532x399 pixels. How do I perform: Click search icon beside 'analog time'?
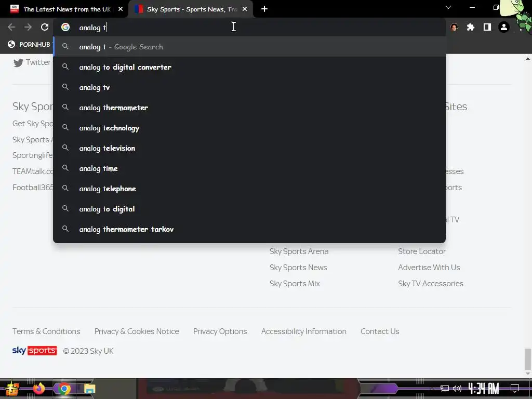click(x=65, y=168)
